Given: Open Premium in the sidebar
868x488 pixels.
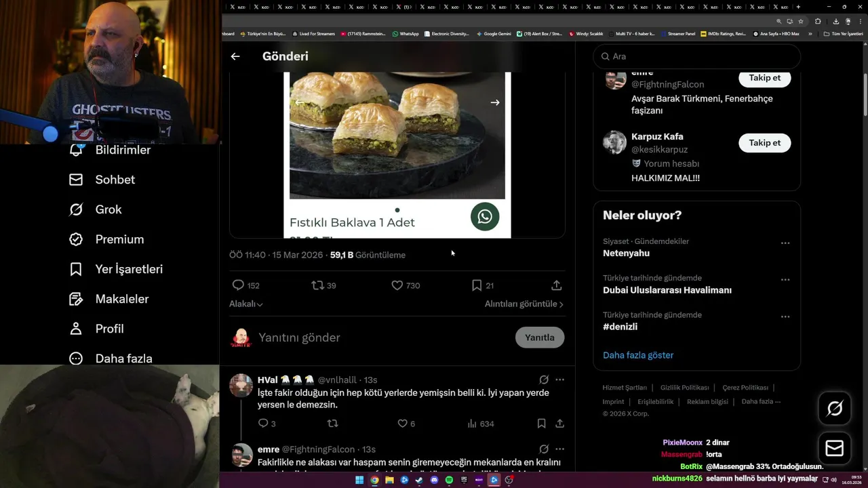Looking at the screenshot, I should point(106,239).
